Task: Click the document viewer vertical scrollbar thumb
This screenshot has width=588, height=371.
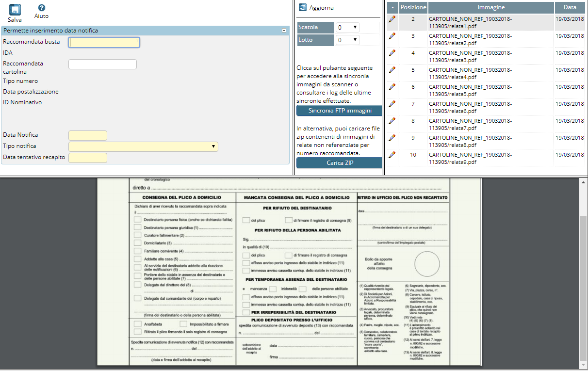Action: 584,288
